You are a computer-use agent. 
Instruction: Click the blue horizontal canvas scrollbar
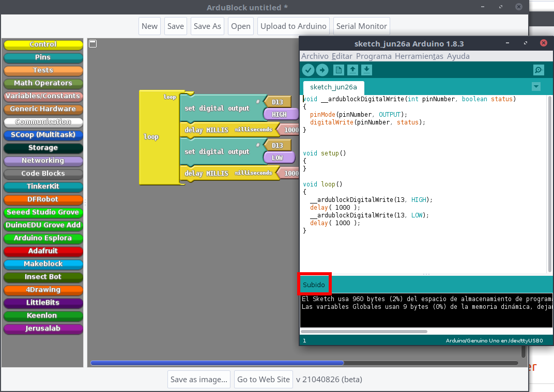217,363
